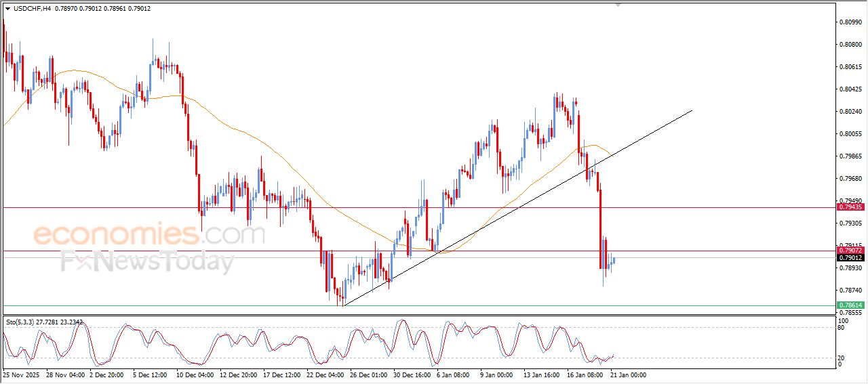
Task: Click the black 0.79012 current price label
Action: [850, 258]
